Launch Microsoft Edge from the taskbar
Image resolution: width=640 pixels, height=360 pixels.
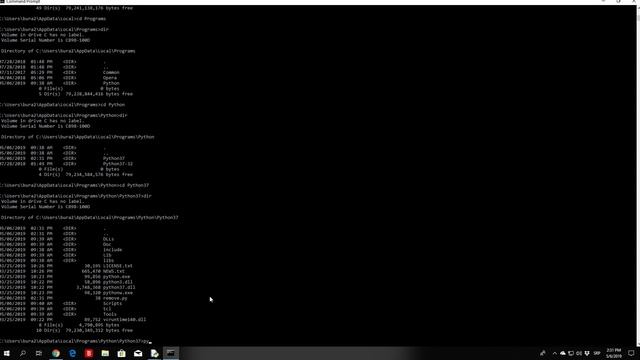(72, 353)
